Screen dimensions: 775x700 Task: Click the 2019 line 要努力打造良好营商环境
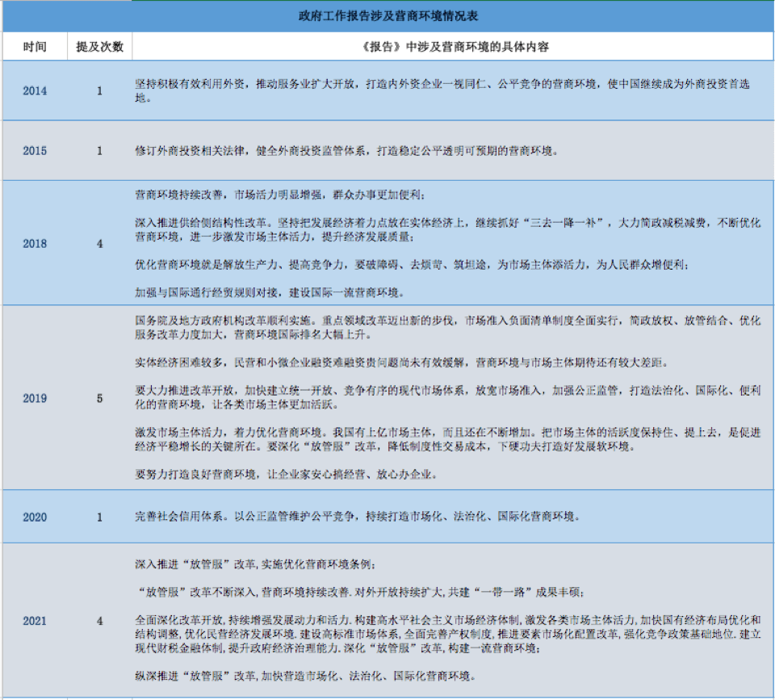[x=286, y=475]
